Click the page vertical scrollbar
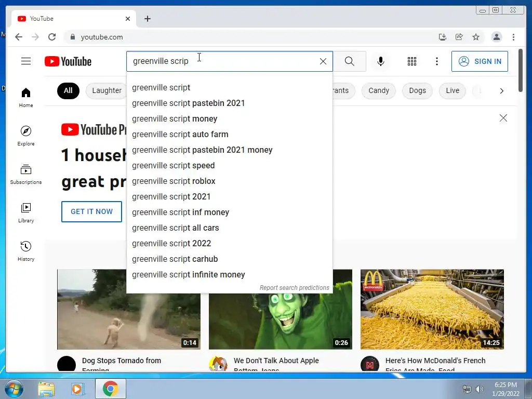This screenshot has width=532, height=399. click(x=521, y=70)
